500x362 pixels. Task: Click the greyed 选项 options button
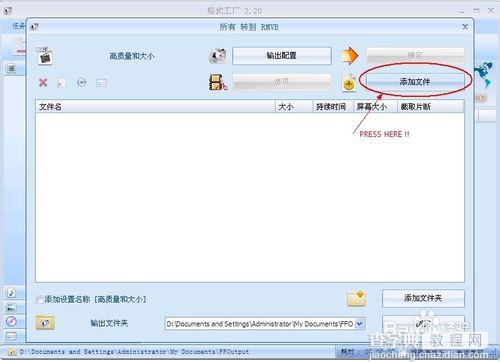pos(282,81)
